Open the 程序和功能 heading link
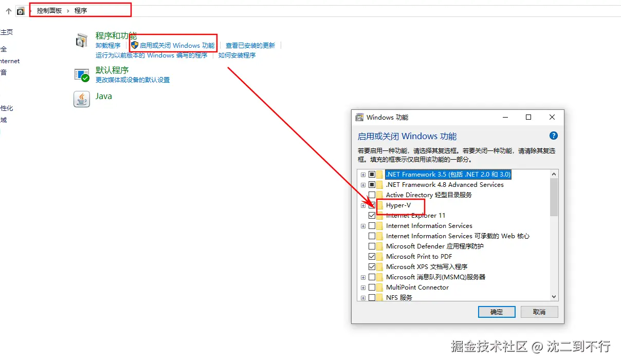The image size is (621, 364). click(116, 36)
